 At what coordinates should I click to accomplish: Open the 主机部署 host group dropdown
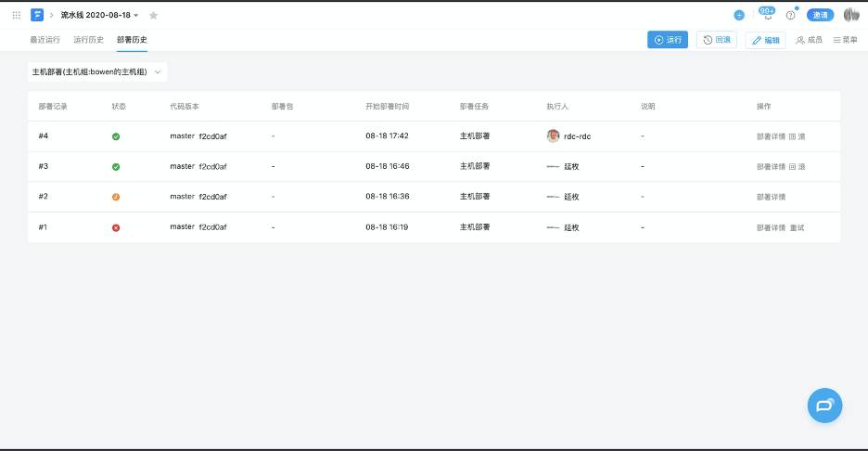point(97,72)
